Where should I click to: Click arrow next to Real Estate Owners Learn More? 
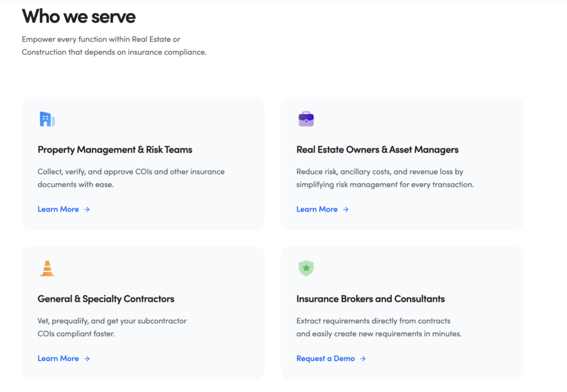[x=346, y=209]
